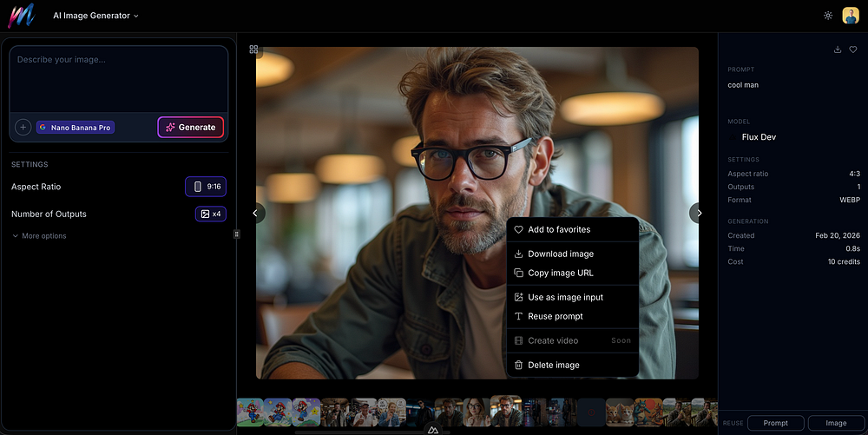Toggle the light/dark theme sun icon
868x435 pixels.
[x=827, y=16]
